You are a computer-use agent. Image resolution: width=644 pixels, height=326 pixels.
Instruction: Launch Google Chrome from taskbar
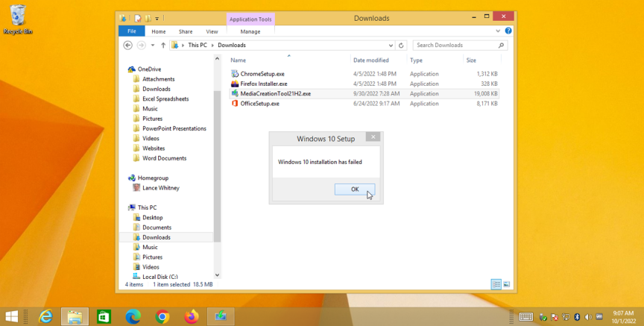tap(162, 316)
